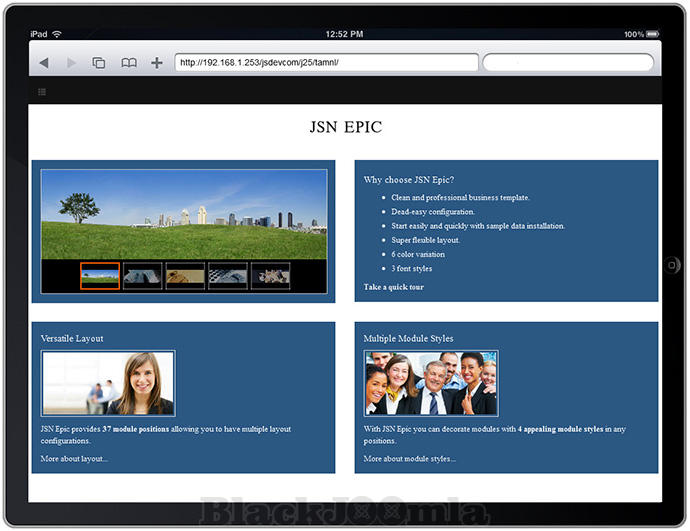Click the empty search field
Screen dimensions: 690x531
pos(568,63)
